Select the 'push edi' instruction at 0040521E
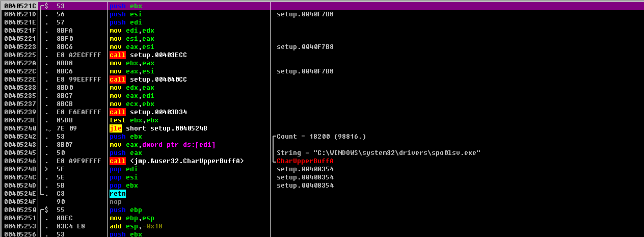 (x=126, y=22)
